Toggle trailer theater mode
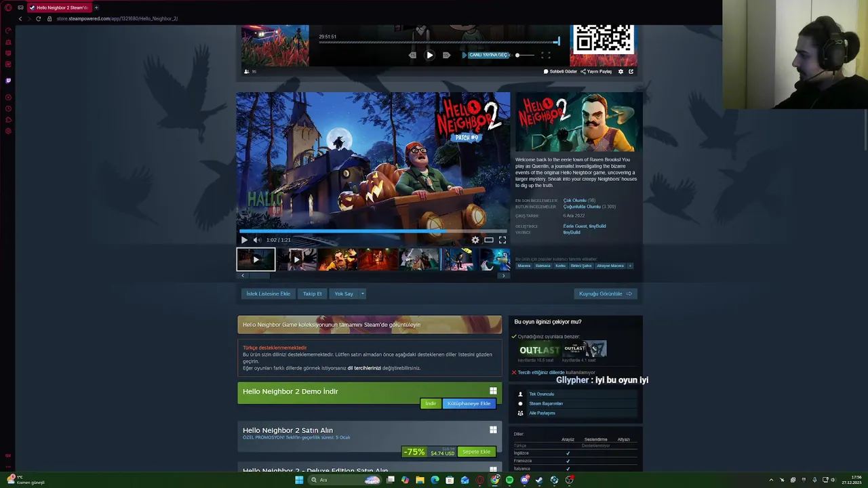This screenshot has height=488, width=868. [x=489, y=240]
